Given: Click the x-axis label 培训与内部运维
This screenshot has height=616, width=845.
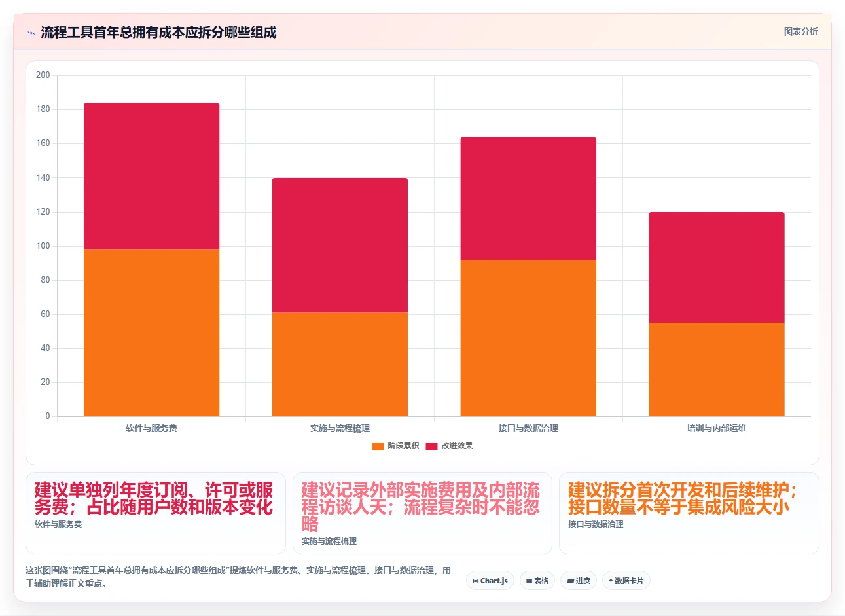Looking at the screenshot, I should click(x=717, y=428).
